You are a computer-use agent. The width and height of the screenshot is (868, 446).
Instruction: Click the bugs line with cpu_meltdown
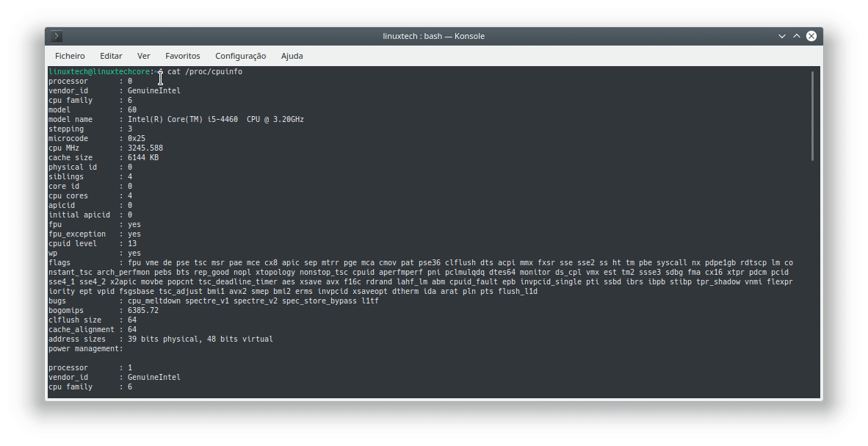pyautogui.click(x=214, y=301)
